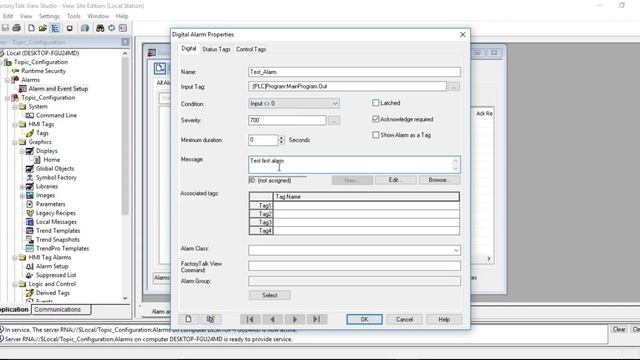Open Suppressed List
The width and height of the screenshot is (640, 360).
click(56, 275)
